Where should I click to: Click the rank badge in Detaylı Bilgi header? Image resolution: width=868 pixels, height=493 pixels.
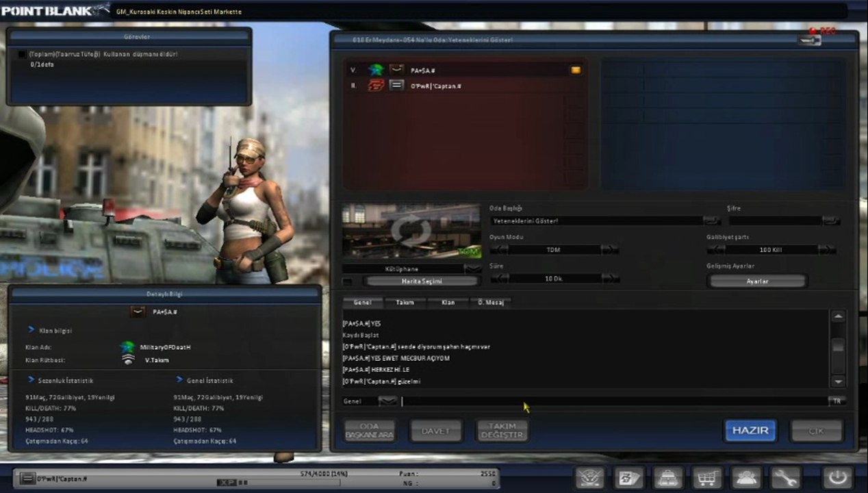pos(138,312)
